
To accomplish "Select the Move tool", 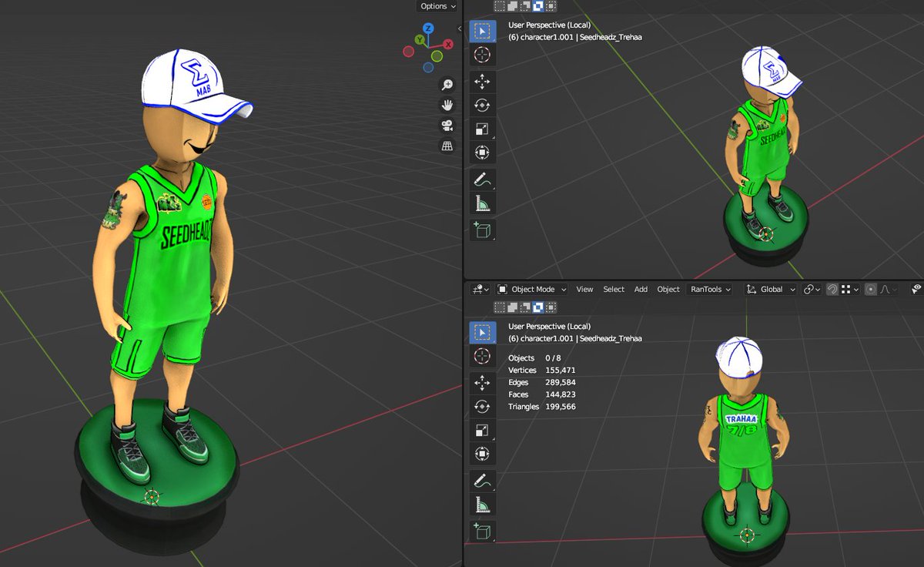I will click(483, 83).
